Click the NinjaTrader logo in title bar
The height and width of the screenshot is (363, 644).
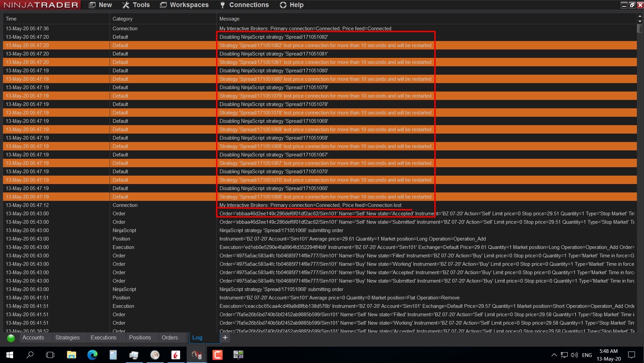pos(40,5)
